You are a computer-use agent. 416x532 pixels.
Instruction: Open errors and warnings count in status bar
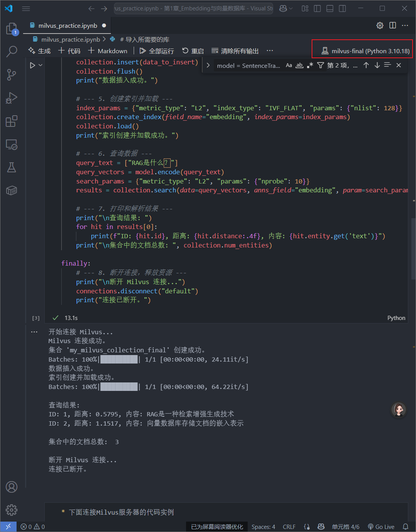[x=33, y=527]
